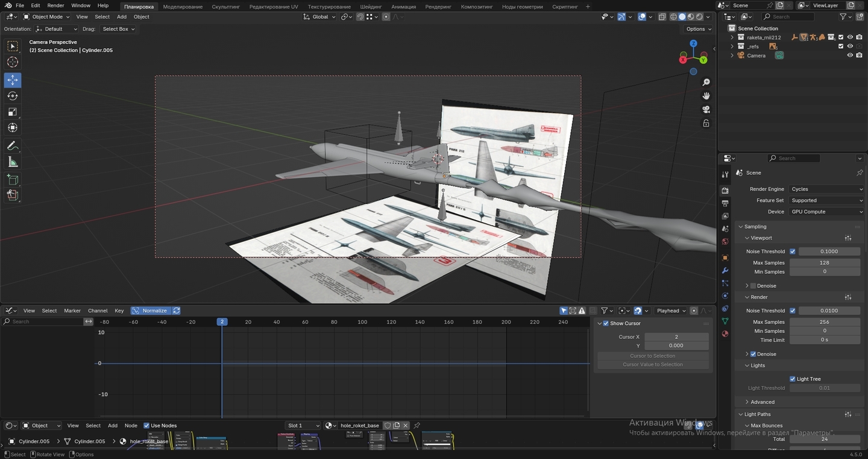Select the Scale tool

tap(13, 112)
